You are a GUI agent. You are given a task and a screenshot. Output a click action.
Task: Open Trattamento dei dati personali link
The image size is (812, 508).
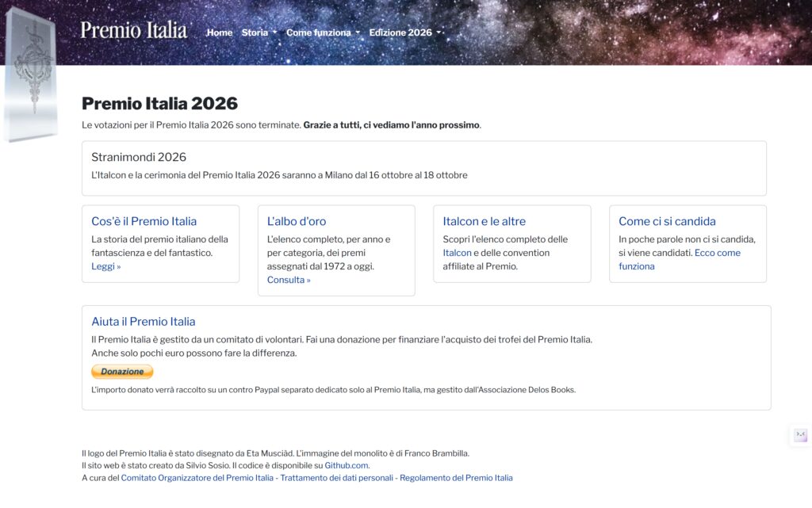336,478
